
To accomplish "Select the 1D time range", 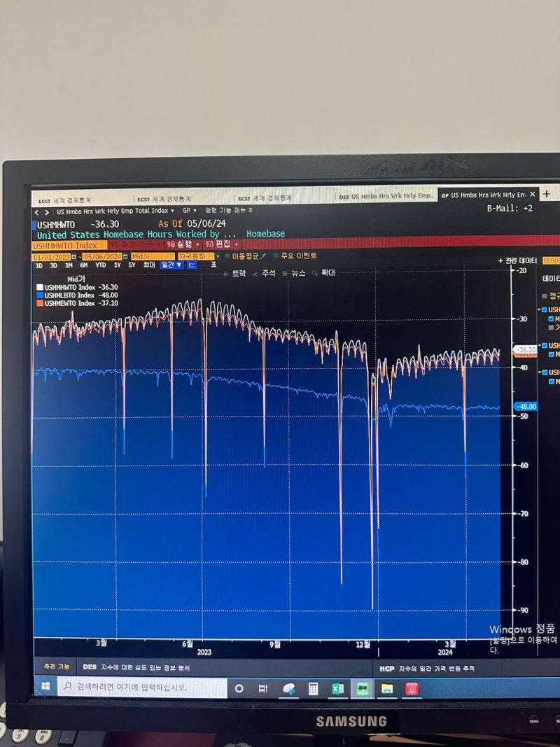I will [39, 266].
